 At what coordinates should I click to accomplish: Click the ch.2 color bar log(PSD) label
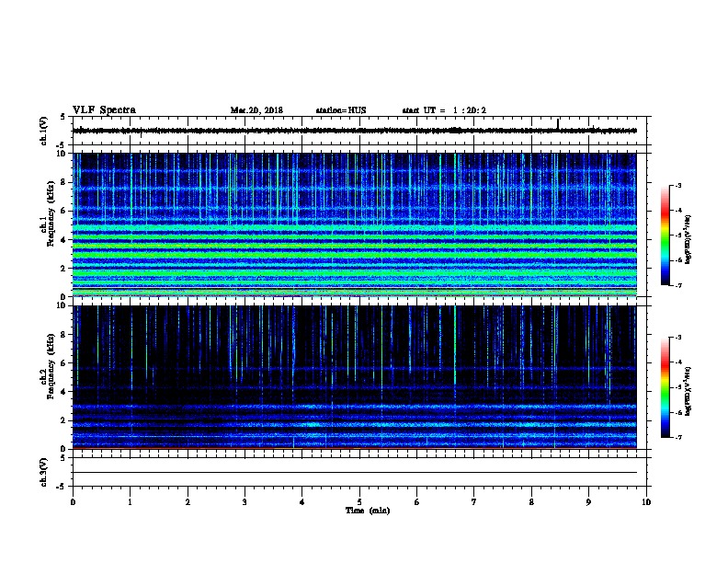point(688,391)
